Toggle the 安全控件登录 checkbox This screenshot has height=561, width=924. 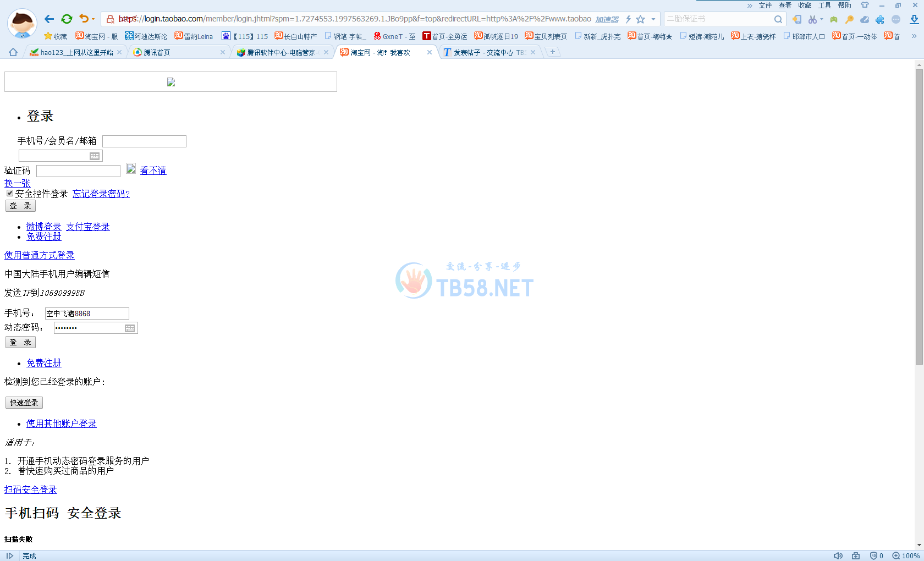click(10, 193)
